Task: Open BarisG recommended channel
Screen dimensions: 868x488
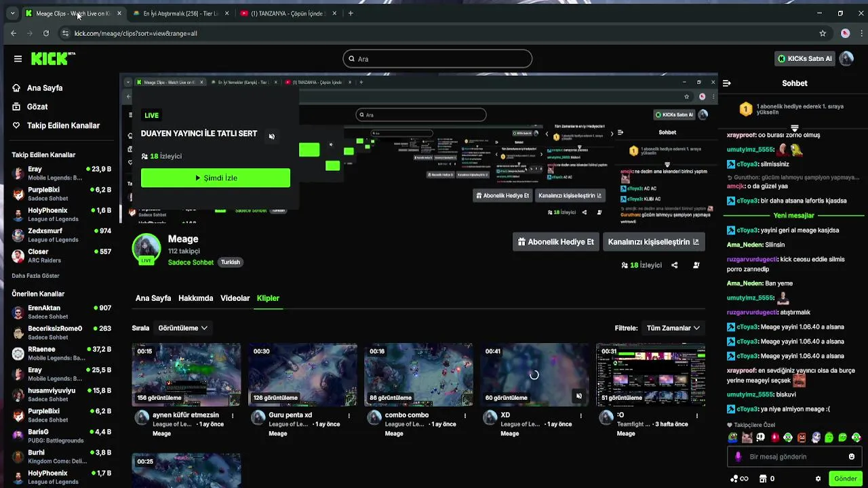Action: pyautogui.click(x=61, y=436)
